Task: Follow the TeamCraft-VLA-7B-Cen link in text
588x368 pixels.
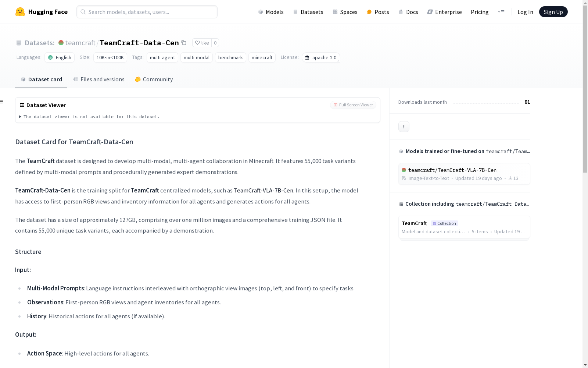Action: [x=263, y=190]
